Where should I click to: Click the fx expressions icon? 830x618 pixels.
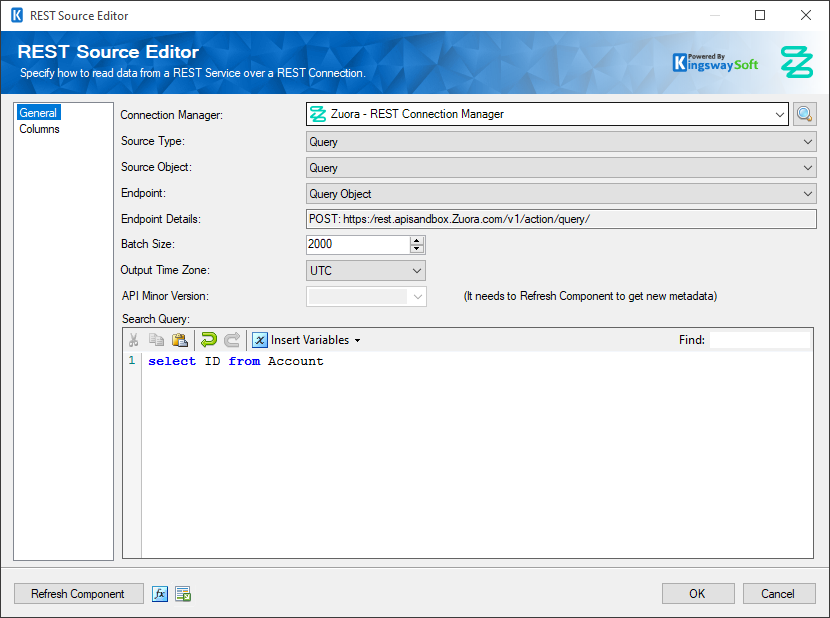point(160,594)
